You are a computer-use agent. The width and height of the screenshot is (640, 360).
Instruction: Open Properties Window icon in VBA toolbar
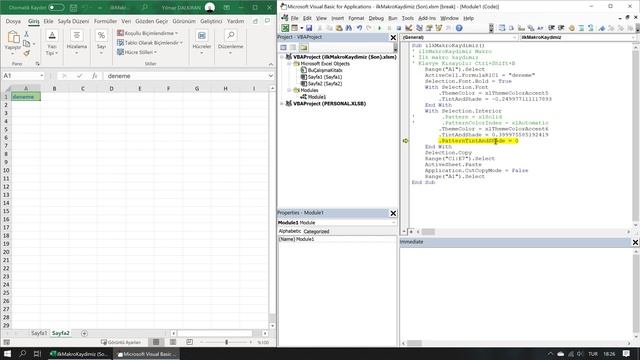click(x=429, y=28)
